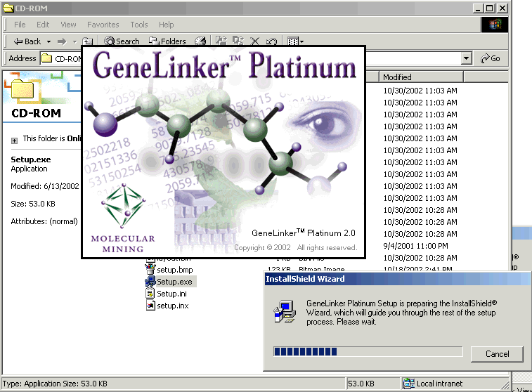
Task: Open the Search pane from the toolbar
Action: pos(122,41)
